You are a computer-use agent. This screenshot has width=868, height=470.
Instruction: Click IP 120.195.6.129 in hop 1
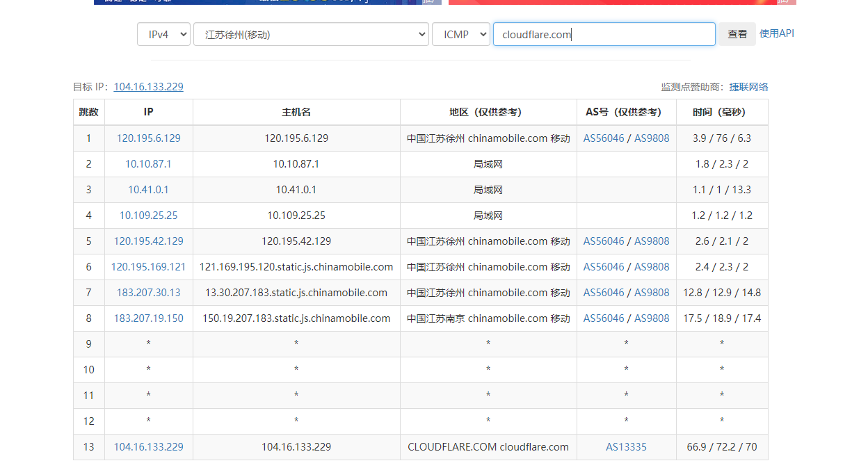(x=148, y=138)
